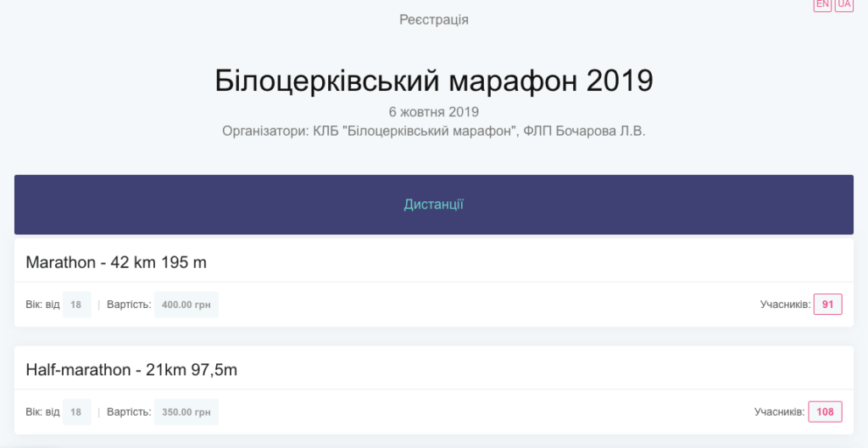Click Учасників label in Half-marathon row

pos(779,412)
